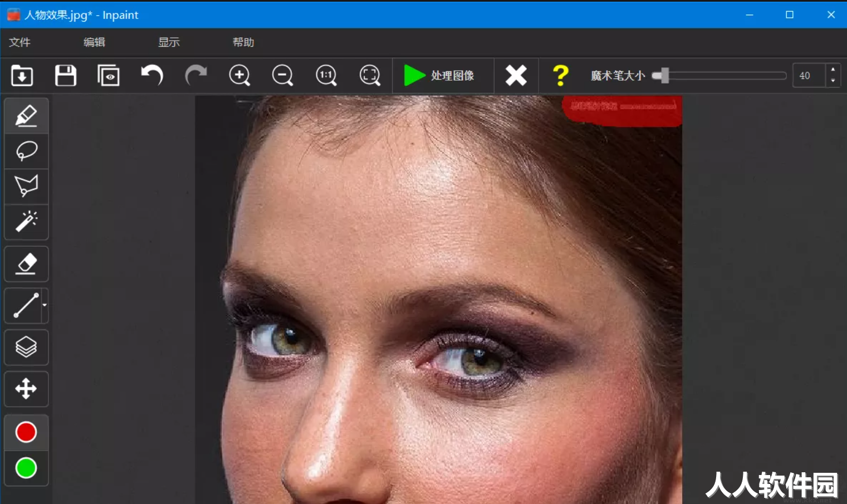Viewport: 847px width, 504px height.
Task: Select the eraser tool
Action: [x=26, y=264]
